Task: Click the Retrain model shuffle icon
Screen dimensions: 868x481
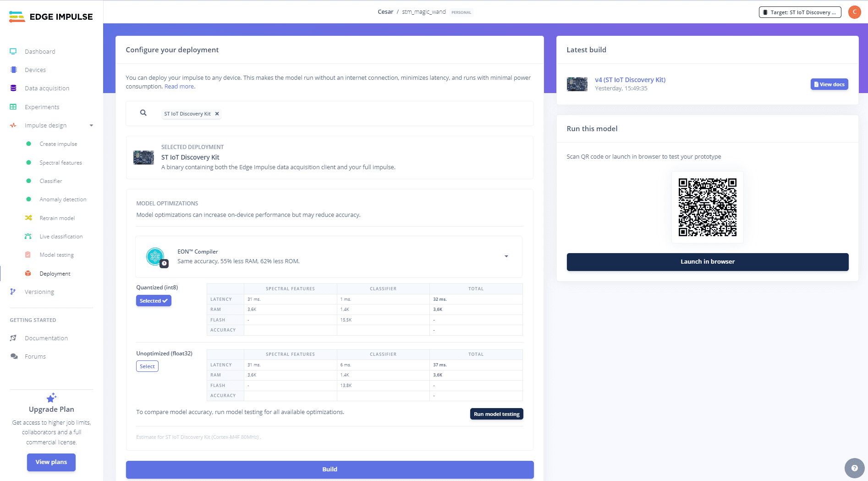Action: point(28,218)
